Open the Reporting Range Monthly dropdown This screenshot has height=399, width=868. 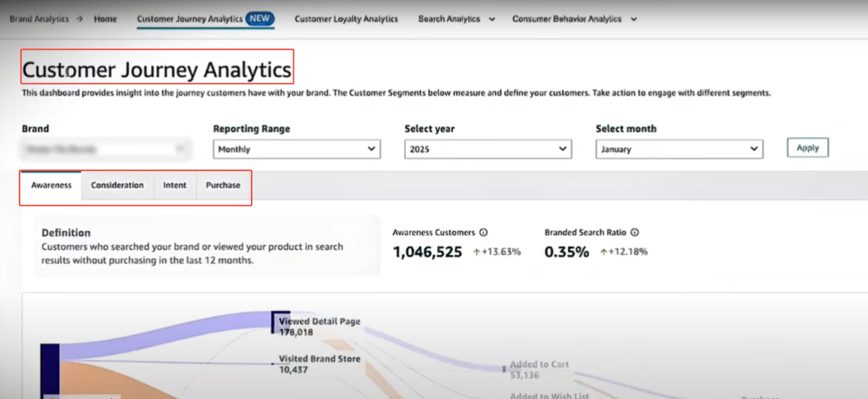pyautogui.click(x=295, y=148)
